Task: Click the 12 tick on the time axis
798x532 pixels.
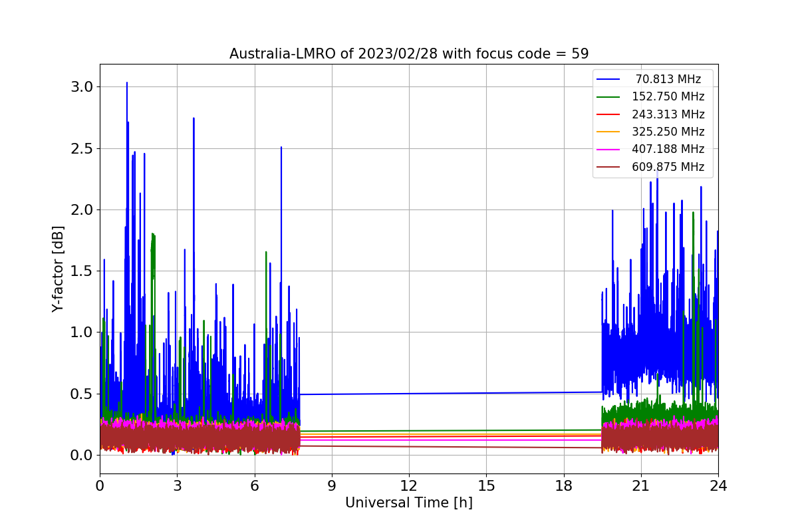Action: point(409,485)
